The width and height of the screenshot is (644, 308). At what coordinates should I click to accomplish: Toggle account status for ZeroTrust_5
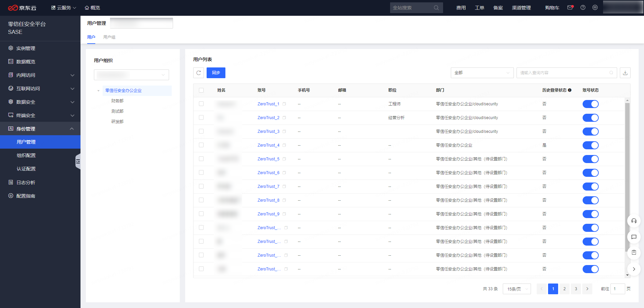point(591,159)
